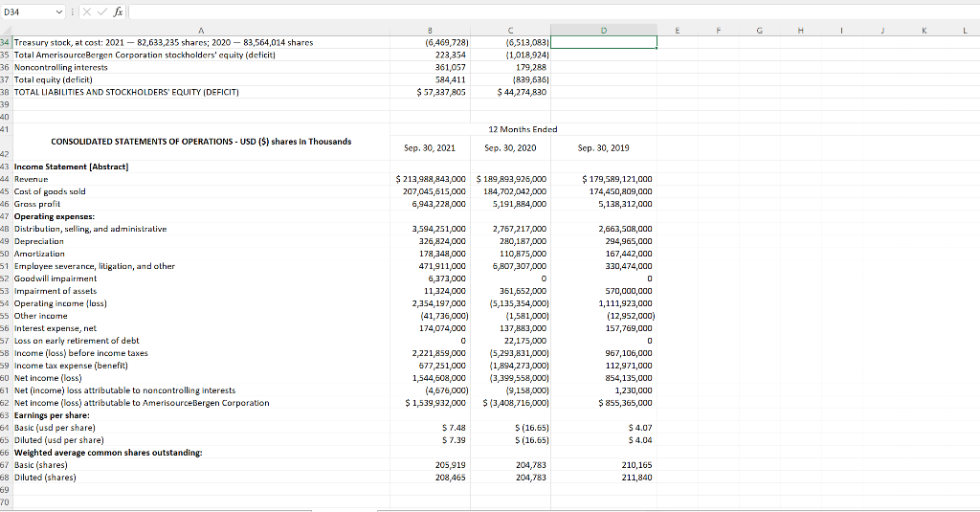Click the Insert Function fx icon
Viewport: 980px width, 512px height.
pos(118,11)
